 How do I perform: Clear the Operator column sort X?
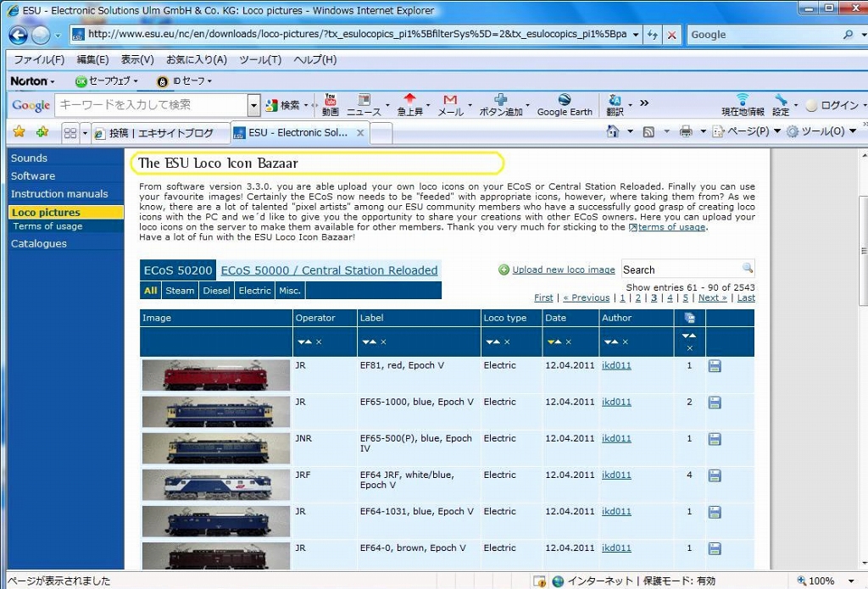[319, 342]
